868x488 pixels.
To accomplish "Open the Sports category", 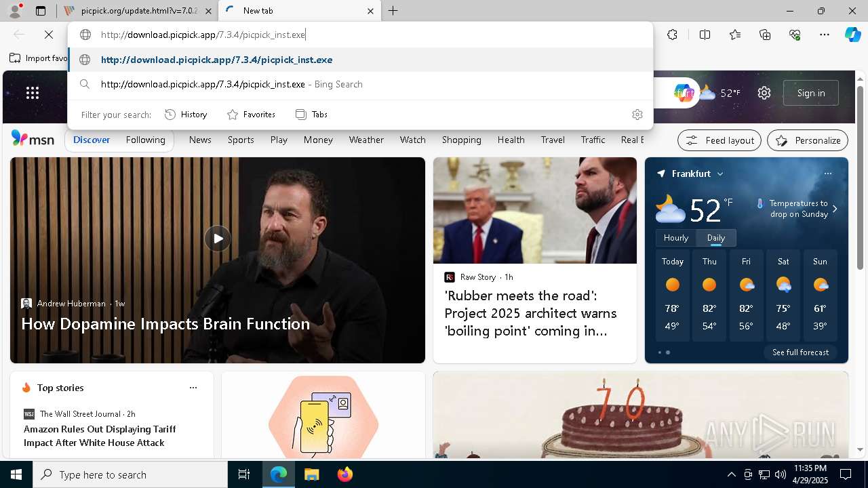I will pyautogui.click(x=241, y=140).
